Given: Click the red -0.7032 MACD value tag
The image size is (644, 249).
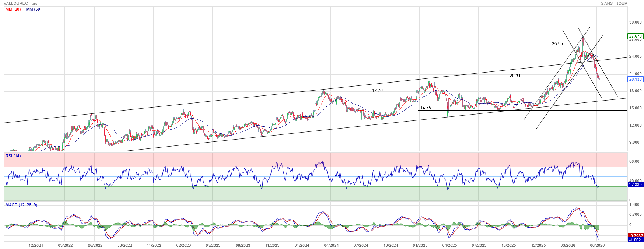Looking at the screenshot, I should [636, 236].
